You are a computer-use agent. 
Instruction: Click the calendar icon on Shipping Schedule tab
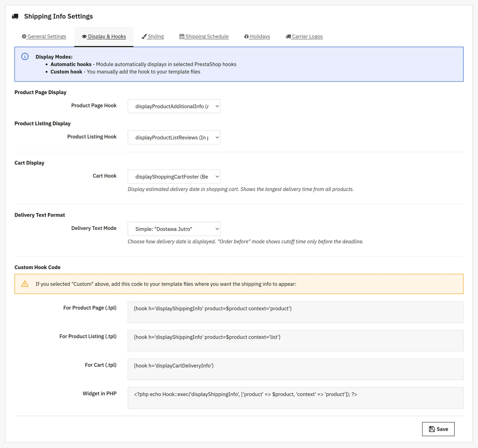[182, 36]
